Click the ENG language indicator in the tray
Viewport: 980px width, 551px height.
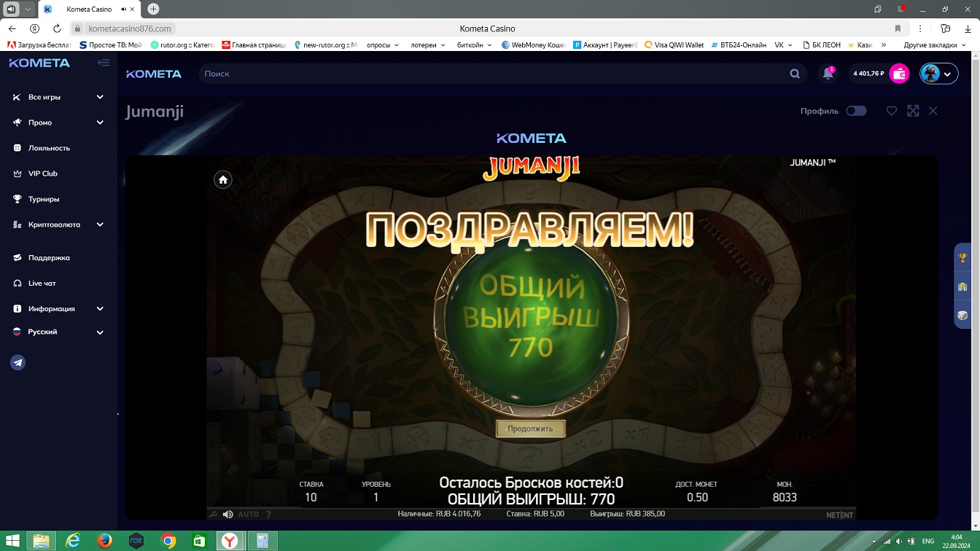click(x=928, y=542)
